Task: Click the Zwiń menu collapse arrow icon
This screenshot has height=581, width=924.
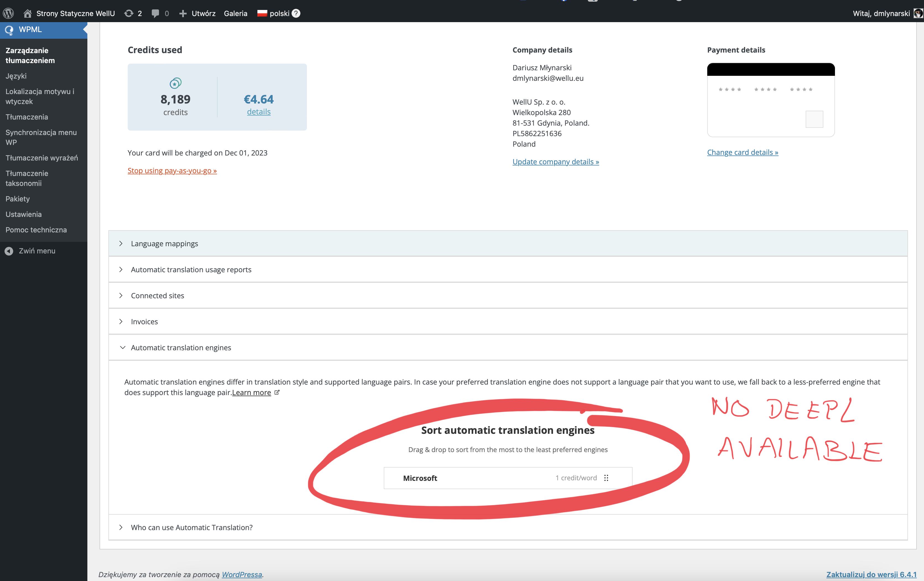Action: [9, 251]
